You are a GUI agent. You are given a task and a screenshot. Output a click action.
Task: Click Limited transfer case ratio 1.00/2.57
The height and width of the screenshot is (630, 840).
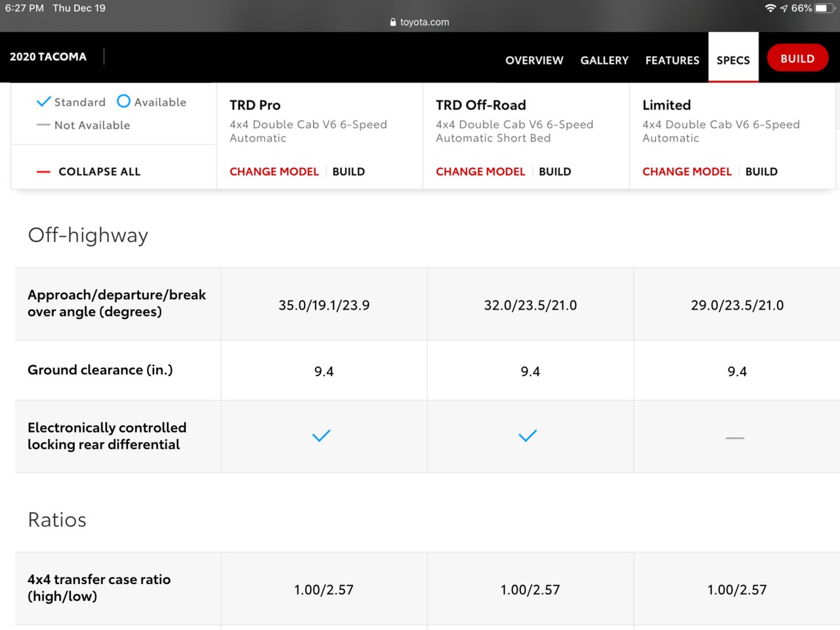[x=737, y=590]
